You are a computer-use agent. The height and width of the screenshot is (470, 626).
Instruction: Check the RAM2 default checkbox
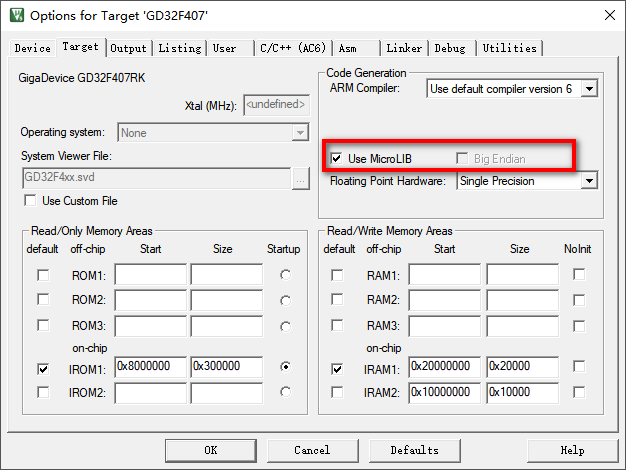click(337, 299)
